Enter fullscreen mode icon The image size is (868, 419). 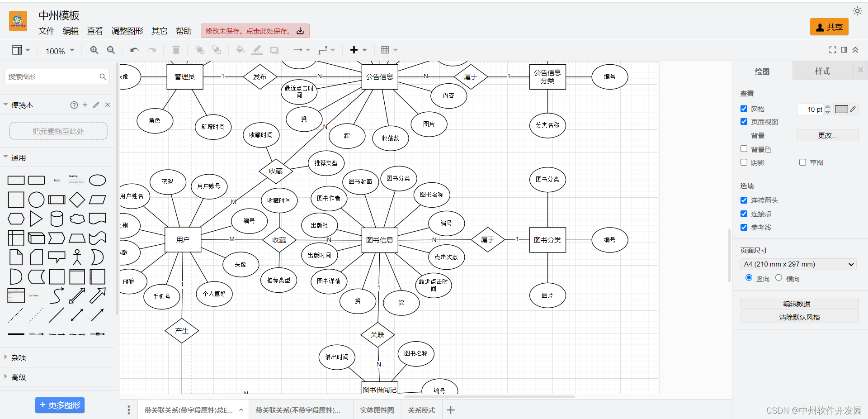[832, 50]
